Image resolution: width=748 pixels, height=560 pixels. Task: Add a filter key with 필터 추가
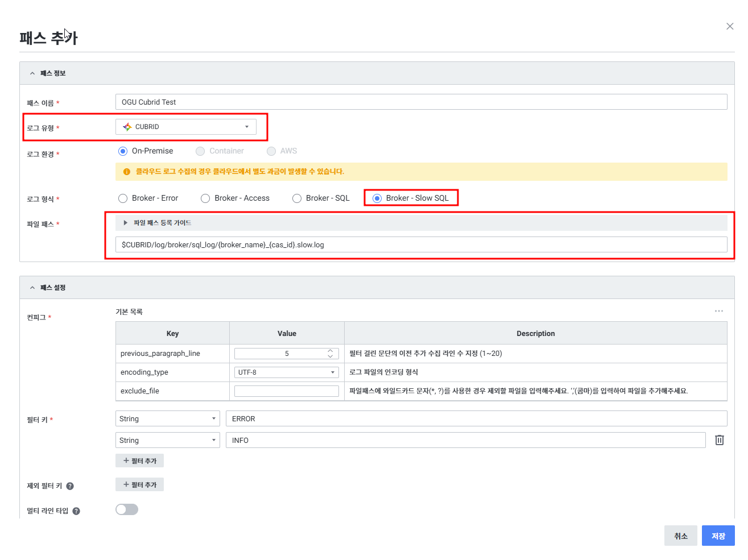tap(139, 461)
